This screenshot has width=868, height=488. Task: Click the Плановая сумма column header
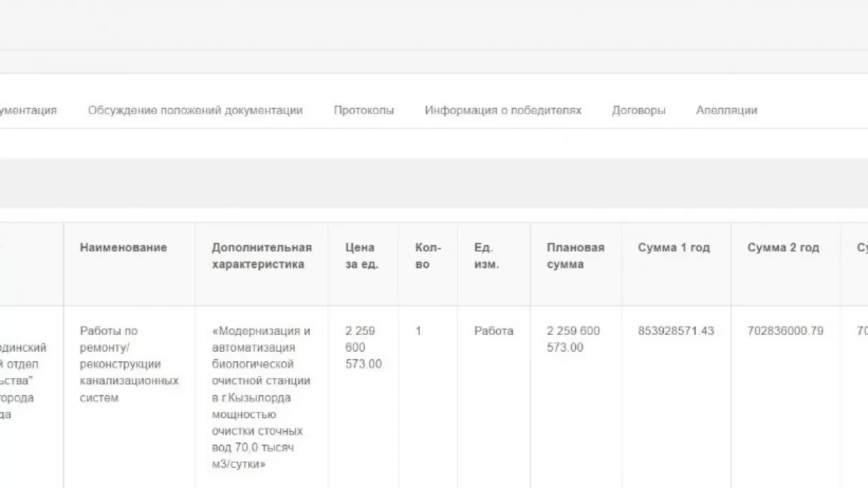(x=575, y=256)
